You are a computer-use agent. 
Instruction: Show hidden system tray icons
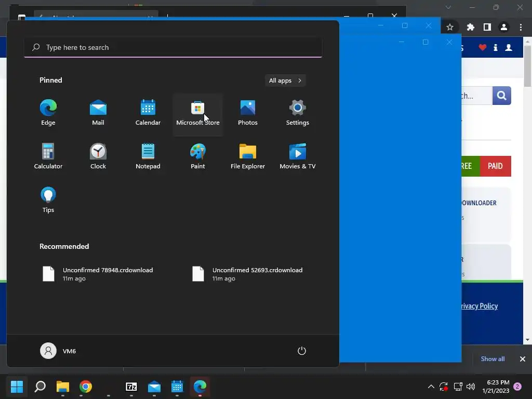(431, 387)
